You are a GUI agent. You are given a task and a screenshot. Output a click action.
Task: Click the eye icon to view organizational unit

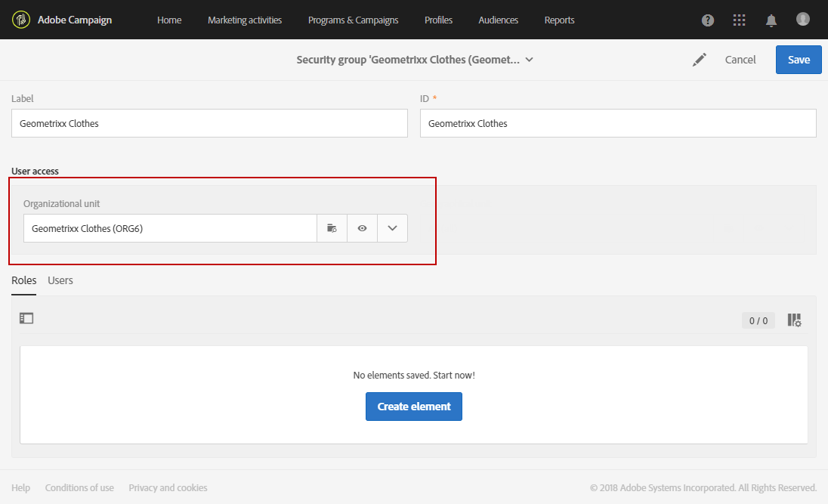coord(363,228)
